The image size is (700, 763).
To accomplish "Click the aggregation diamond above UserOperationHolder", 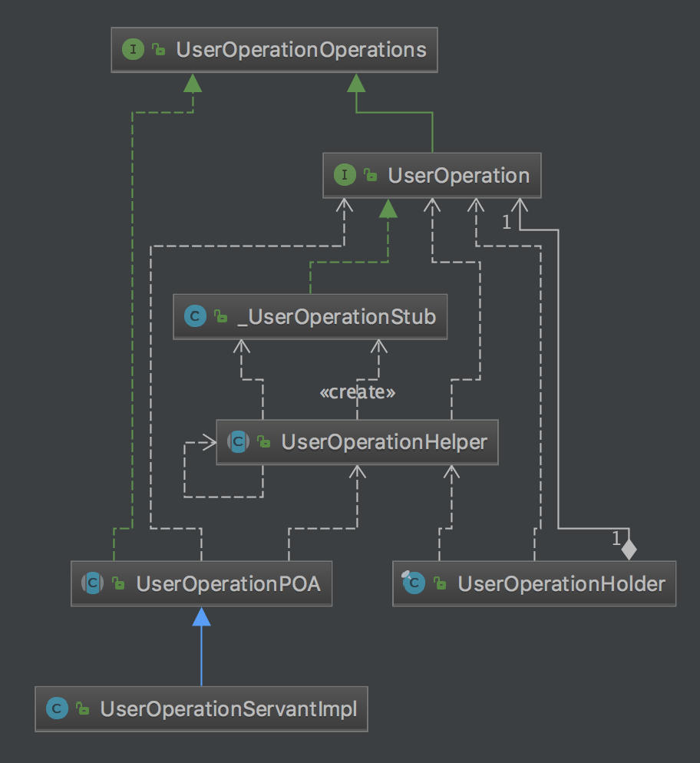I will click(629, 550).
